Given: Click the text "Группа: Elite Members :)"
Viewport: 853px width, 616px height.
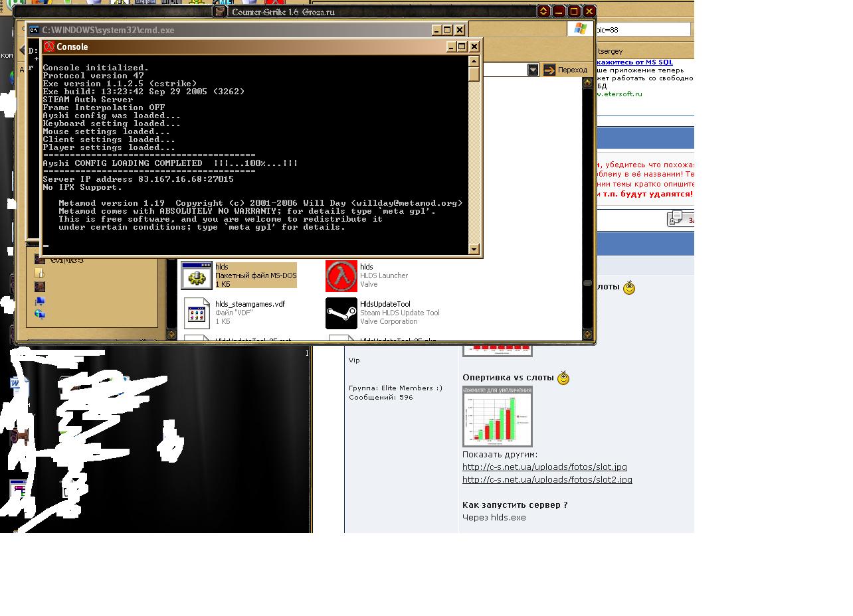Looking at the screenshot, I should coord(395,388).
